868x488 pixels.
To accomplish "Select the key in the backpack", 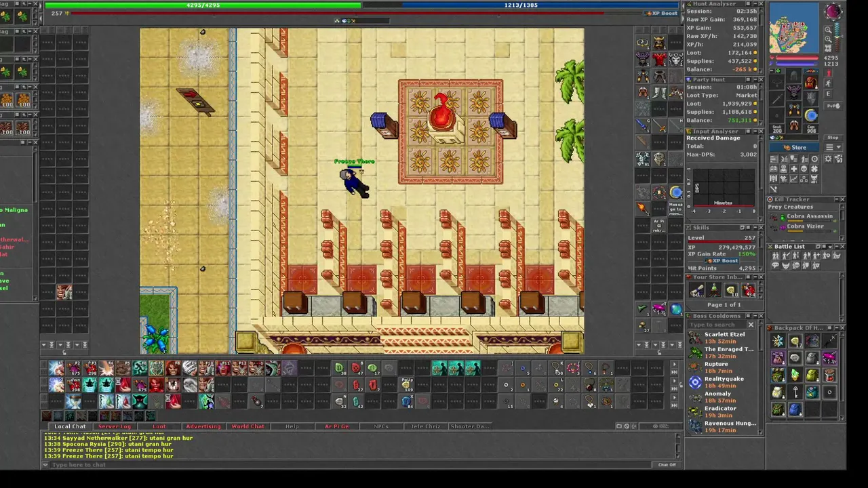I will (795, 392).
